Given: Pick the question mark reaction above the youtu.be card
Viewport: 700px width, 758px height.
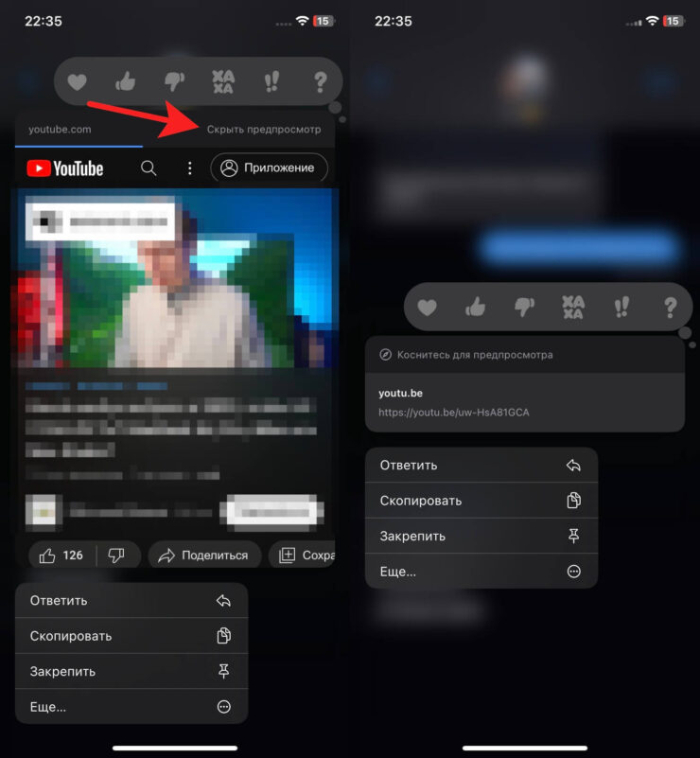Looking at the screenshot, I should pyautogui.click(x=671, y=307).
